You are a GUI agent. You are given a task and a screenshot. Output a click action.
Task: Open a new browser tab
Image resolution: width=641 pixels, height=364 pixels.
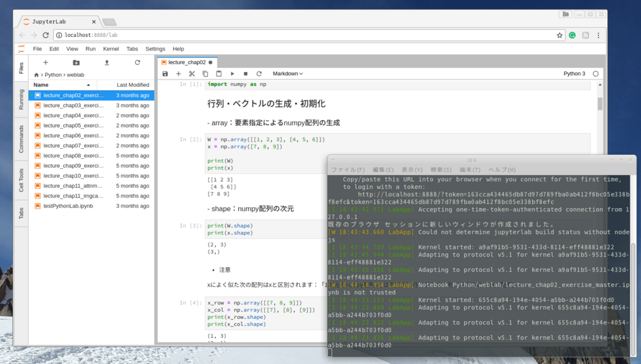pos(109,22)
